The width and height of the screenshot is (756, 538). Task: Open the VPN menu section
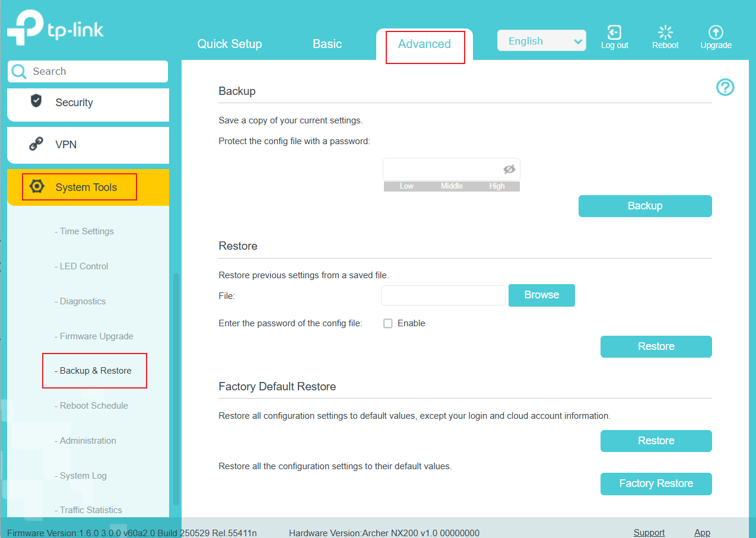(x=88, y=145)
